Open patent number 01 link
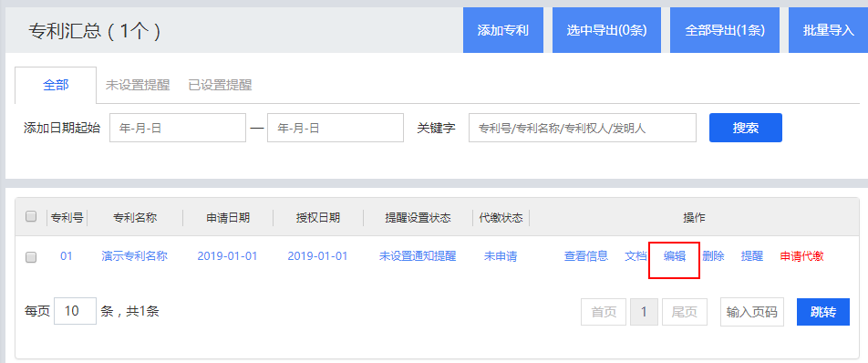The image size is (868, 363). pos(67,256)
